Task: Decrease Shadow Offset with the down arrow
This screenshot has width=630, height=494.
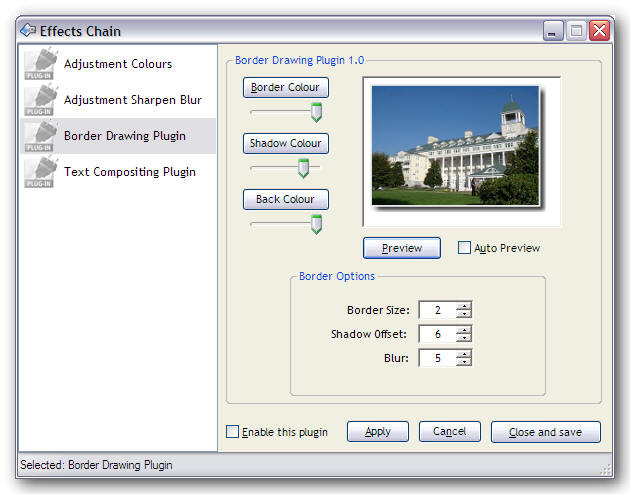Action: tap(464, 338)
